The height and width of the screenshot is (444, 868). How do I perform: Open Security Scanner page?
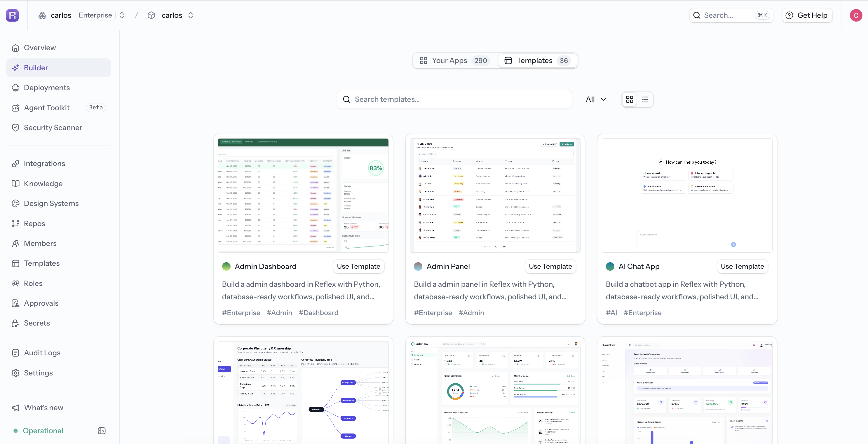click(x=59, y=128)
